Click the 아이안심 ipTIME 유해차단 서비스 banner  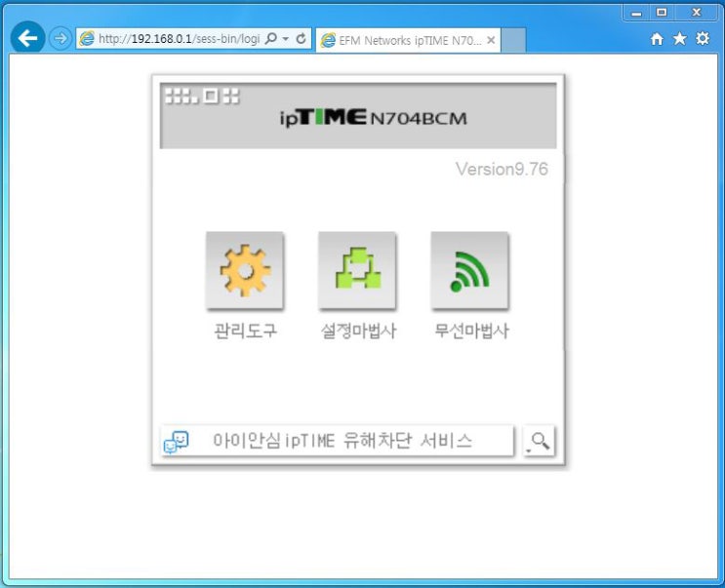337,441
